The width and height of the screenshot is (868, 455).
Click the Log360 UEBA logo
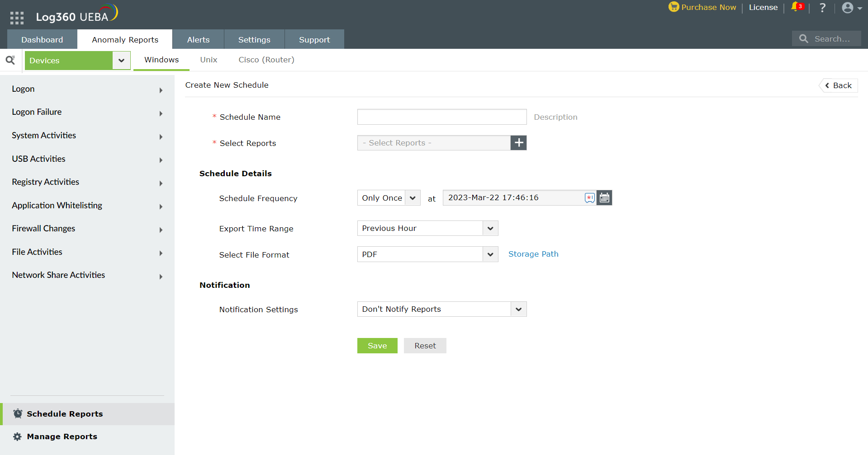click(76, 14)
